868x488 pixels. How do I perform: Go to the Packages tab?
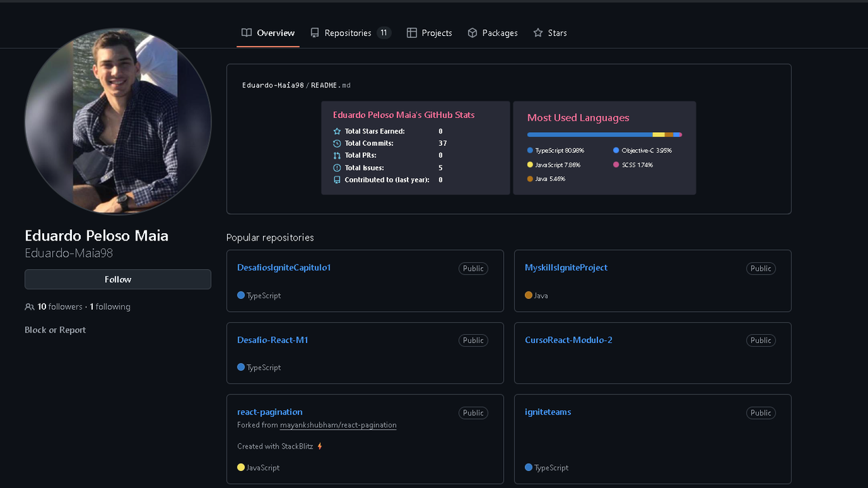point(493,33)
